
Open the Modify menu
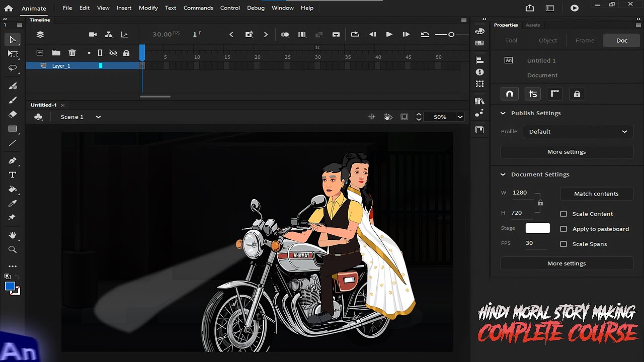point(148,8)
